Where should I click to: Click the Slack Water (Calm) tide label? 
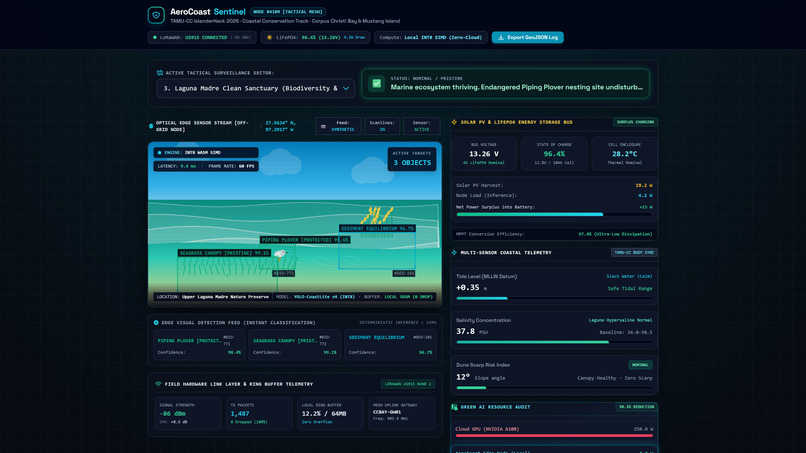click(x=629, y=277)
